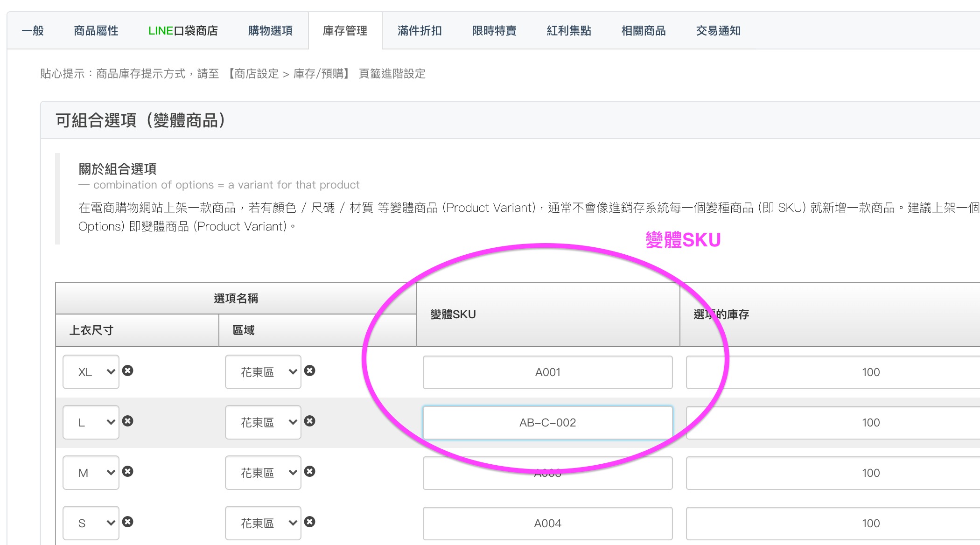Click the 選項名稱 column header
The image size is (980, 545).
[x=236, y=298]
